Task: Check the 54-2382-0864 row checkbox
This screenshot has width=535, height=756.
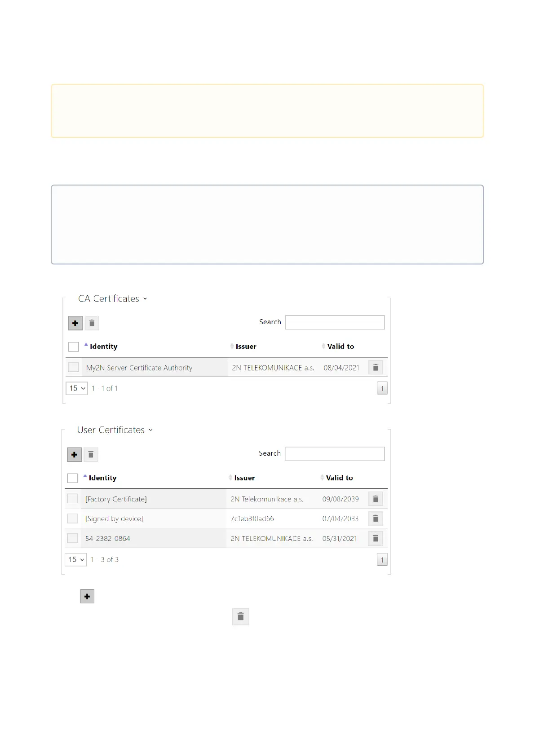Action: pyautogui.click(x=72, y=538)
